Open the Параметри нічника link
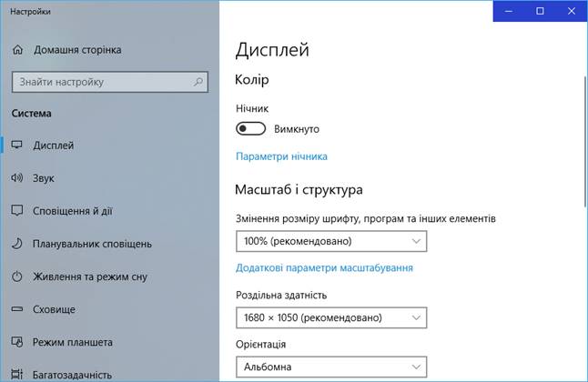This screenshot has width=588, height=382. point(281,156)
